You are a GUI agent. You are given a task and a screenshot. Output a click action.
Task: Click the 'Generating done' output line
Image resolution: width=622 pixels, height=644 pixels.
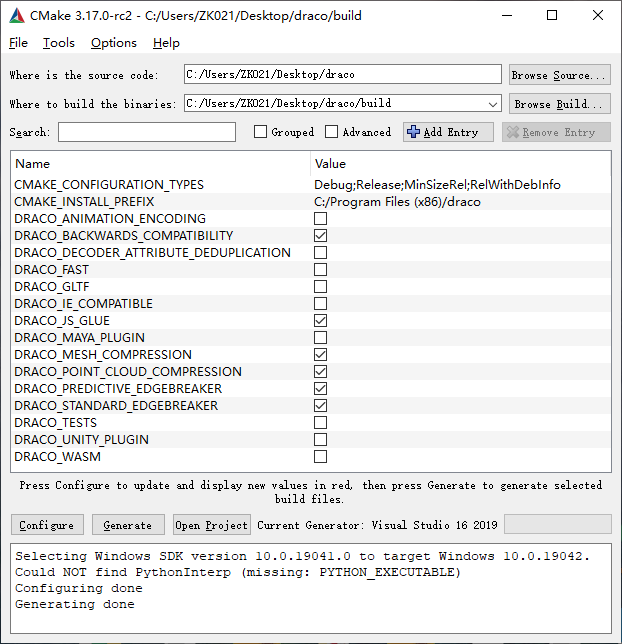[x=74, y=604]
